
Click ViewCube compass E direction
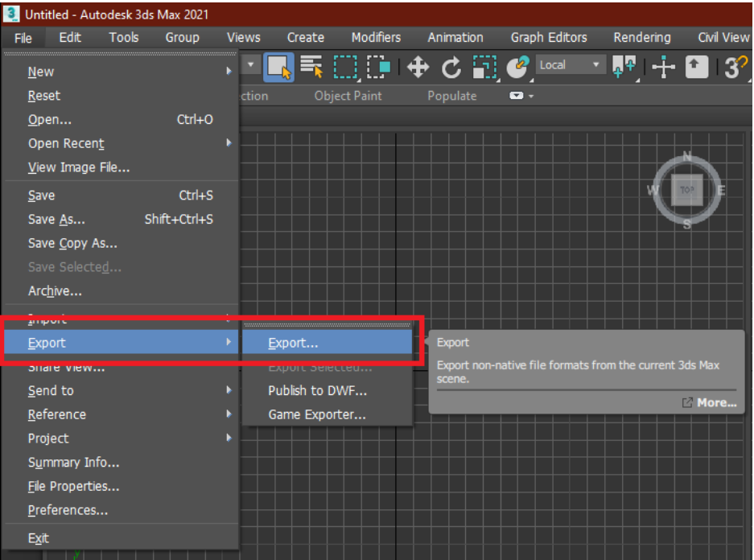[x=721, y=191]
